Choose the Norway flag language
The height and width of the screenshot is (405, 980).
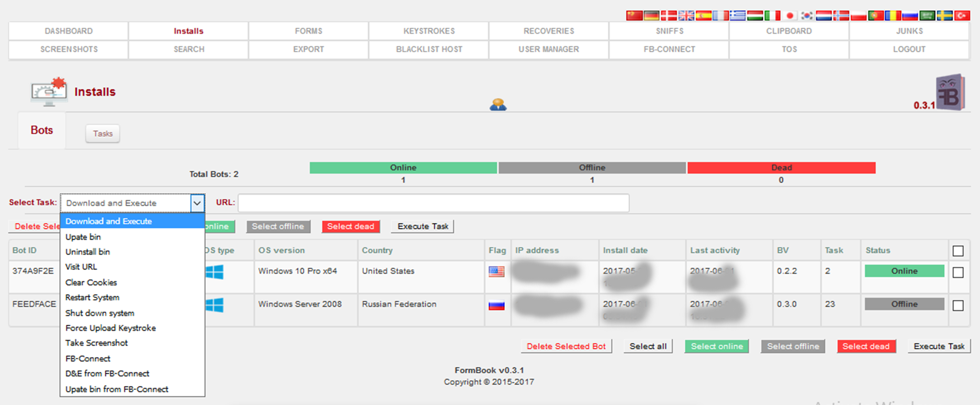(841, 15)
